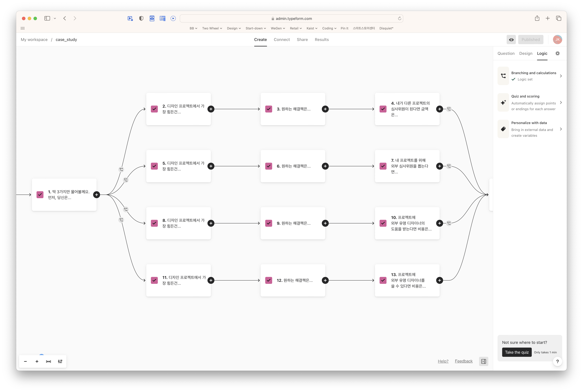Screen dimensions: 583x392
Task: Click the fit-to-width canvas icon
Action: (x=48, y=361)
